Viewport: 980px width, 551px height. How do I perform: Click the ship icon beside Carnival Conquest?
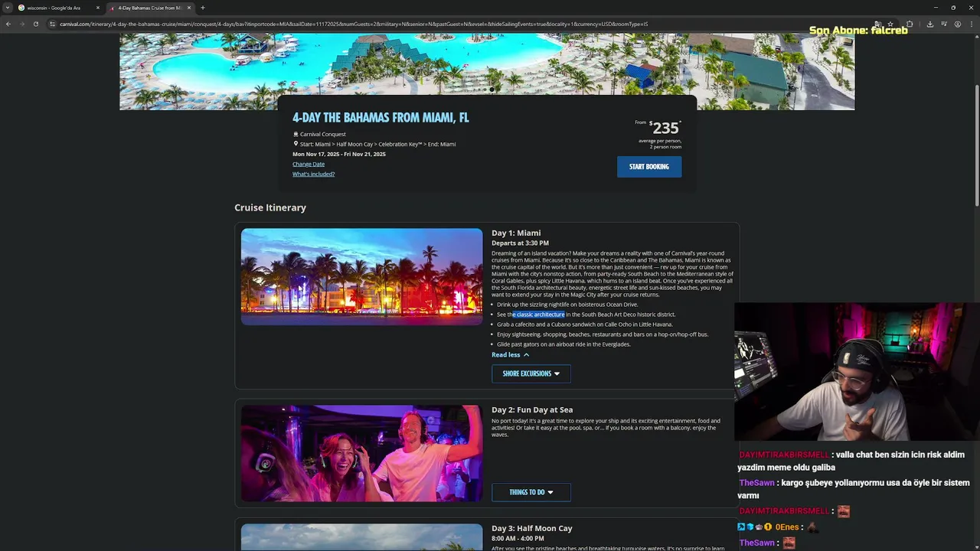296,134
